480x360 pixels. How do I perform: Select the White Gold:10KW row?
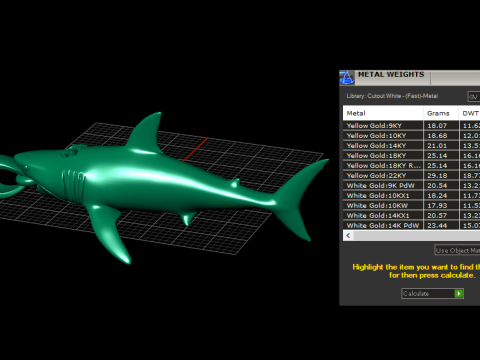(411, 206)
